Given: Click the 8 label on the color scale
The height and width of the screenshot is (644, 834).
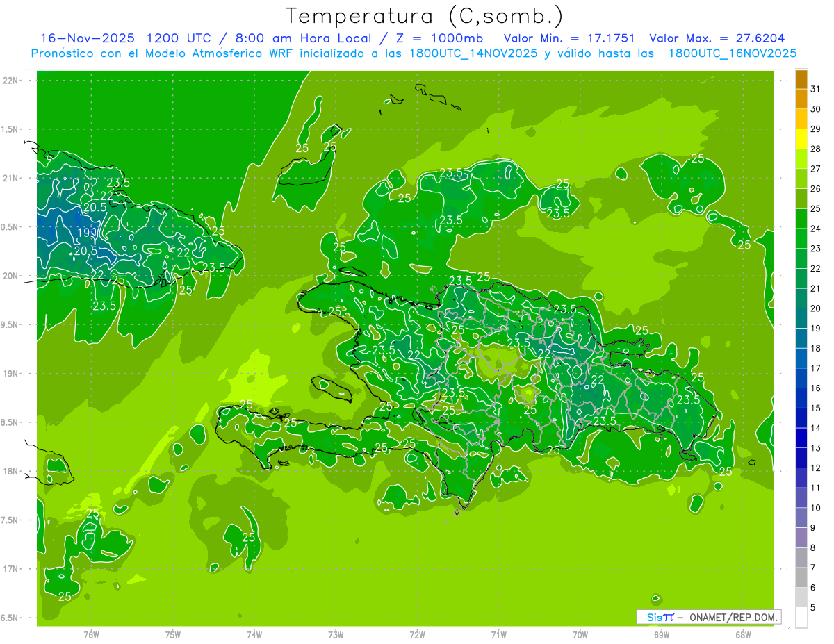Looking at the screenshot, I should pyautogui.click(x=813, y=548).
